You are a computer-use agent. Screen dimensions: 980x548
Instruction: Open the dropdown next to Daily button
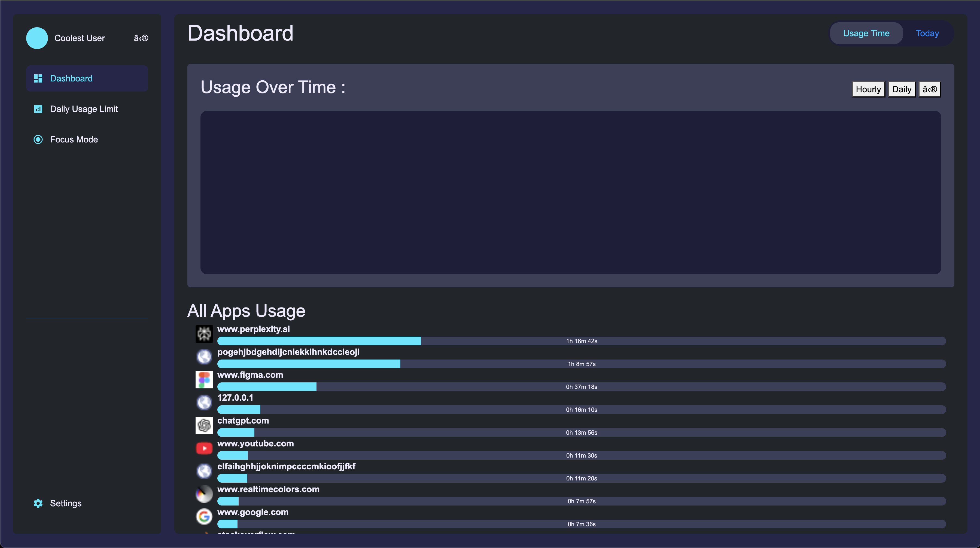929,89
